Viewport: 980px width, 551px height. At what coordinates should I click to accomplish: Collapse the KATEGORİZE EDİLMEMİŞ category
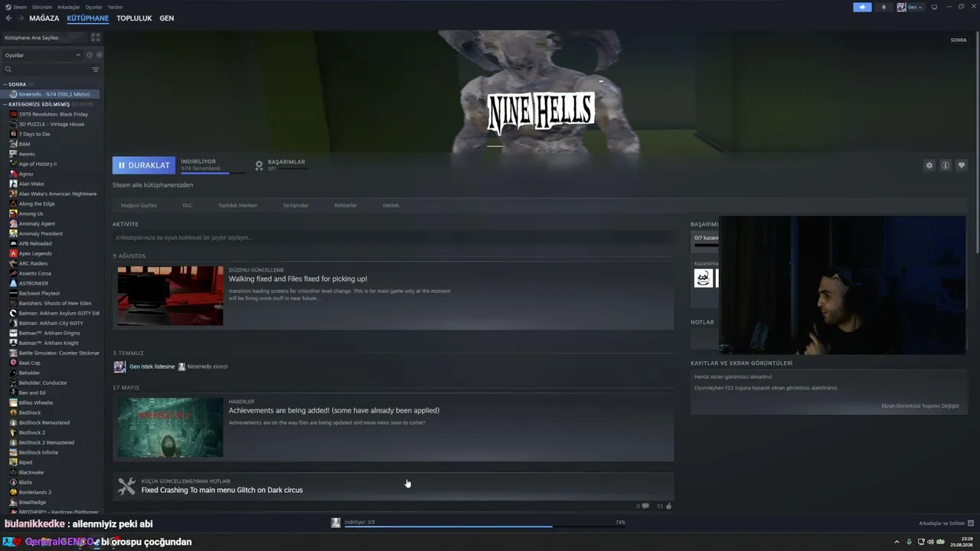click(x=5, y=104)
